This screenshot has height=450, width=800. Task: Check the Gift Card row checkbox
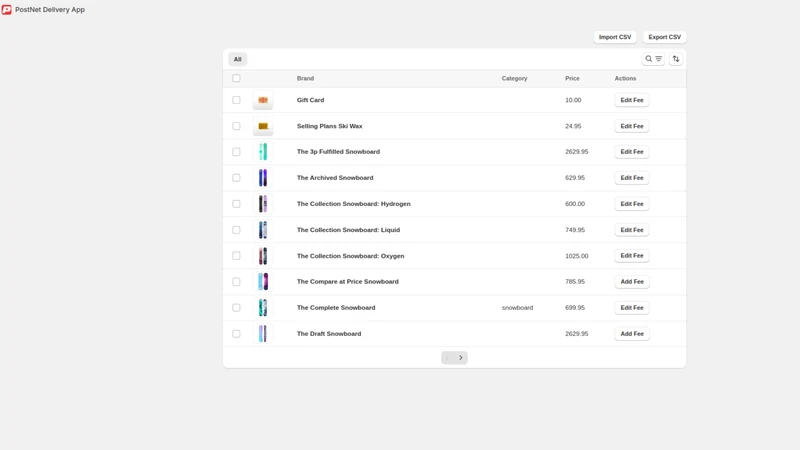[x=236, y=100]
